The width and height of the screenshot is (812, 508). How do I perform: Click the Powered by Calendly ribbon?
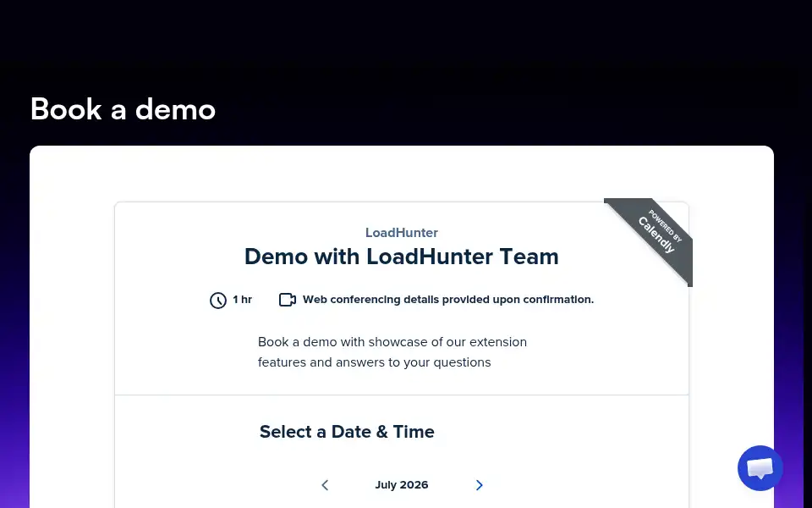[656, 235]
